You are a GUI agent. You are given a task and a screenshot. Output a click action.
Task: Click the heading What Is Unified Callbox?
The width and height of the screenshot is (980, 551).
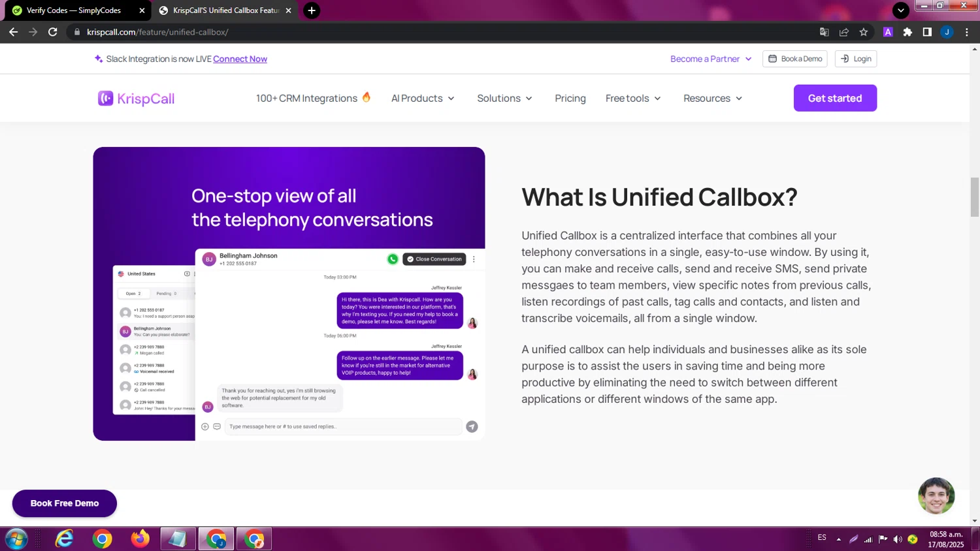(x=659, y=197)
